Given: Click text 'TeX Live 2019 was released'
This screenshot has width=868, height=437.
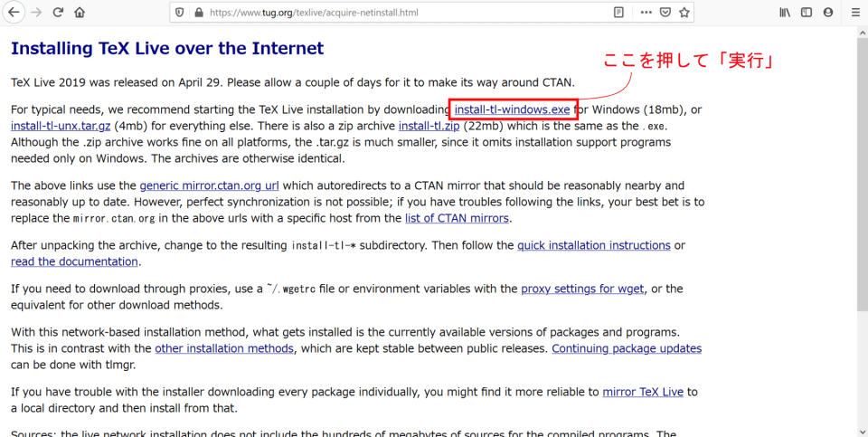Looking at the screenshot, I should pyautogui.click(x=84, y=82).
